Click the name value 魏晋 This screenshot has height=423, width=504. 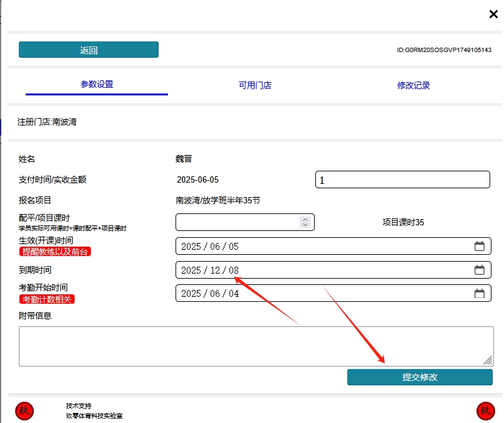(x=184, y=159)
